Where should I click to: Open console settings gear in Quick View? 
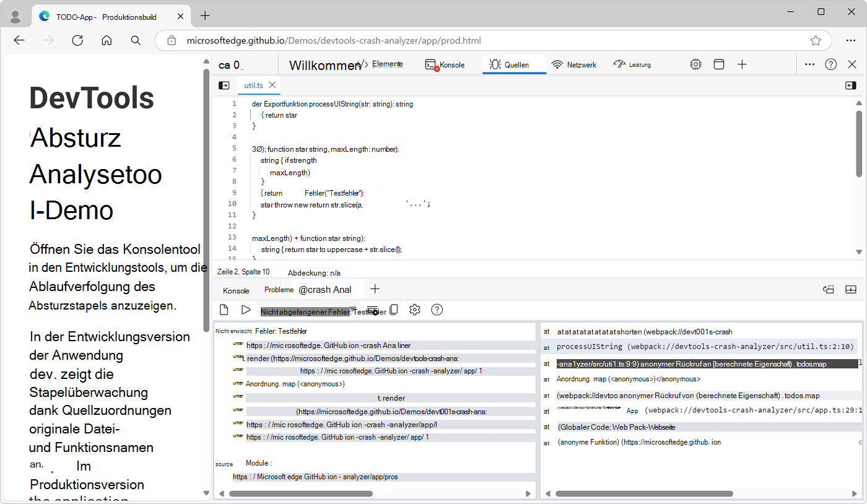point(414,310)
